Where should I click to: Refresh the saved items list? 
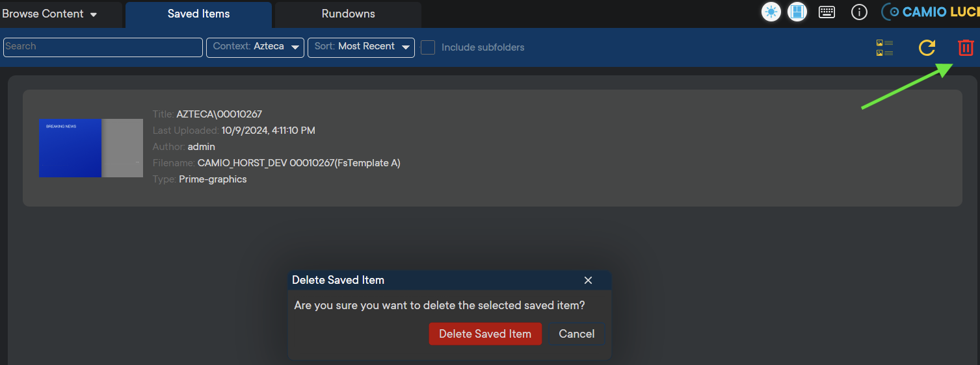tap(927, 47)
